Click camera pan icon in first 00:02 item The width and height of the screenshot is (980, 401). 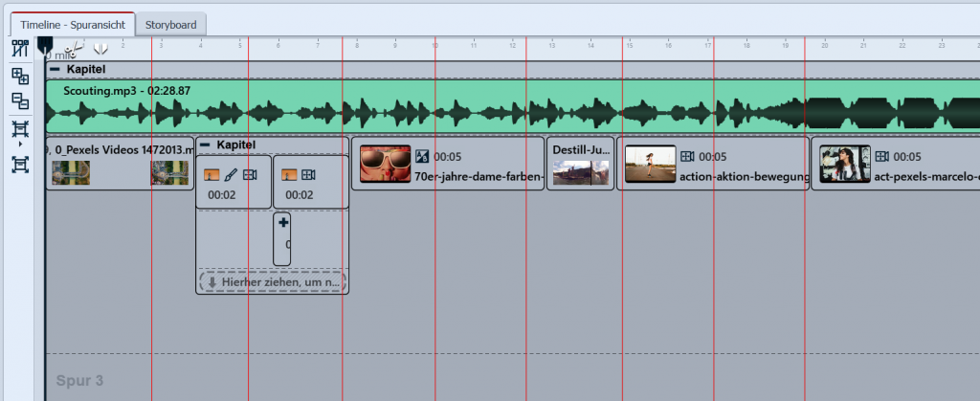(x=250, y=175)
